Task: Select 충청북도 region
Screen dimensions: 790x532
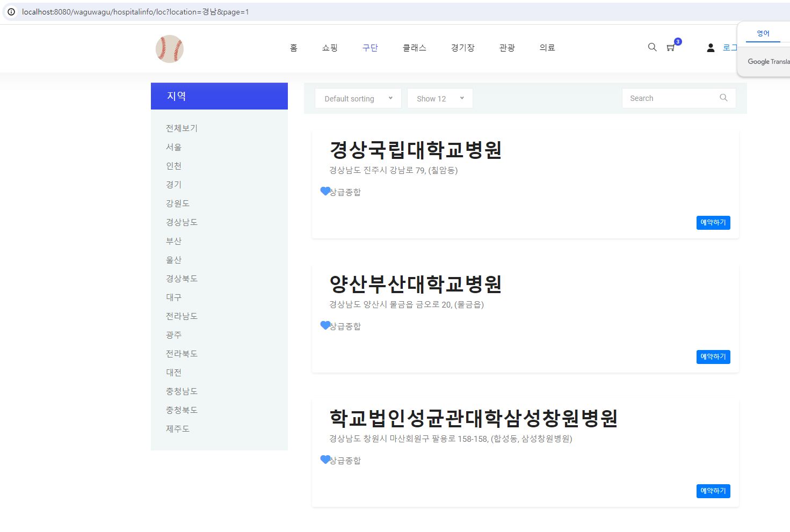Action: [182, 410]
